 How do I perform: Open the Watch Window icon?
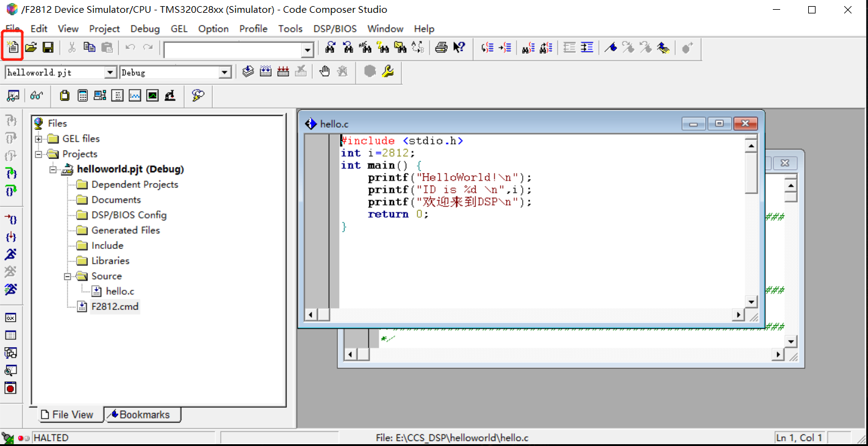[x=13, y=96]
